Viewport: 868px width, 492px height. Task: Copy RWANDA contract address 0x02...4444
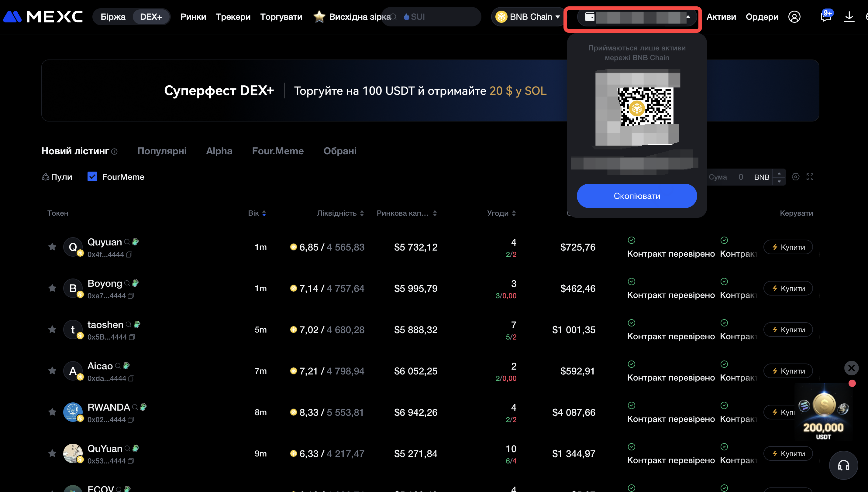131,419
